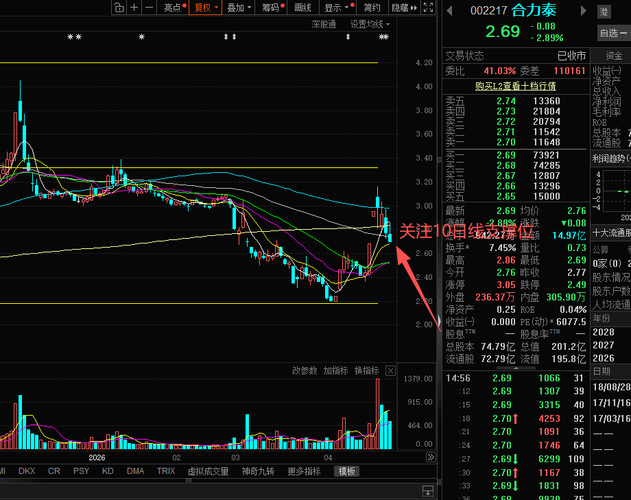
Task: Select the DKX indicator tab
Action: [27, 471]
